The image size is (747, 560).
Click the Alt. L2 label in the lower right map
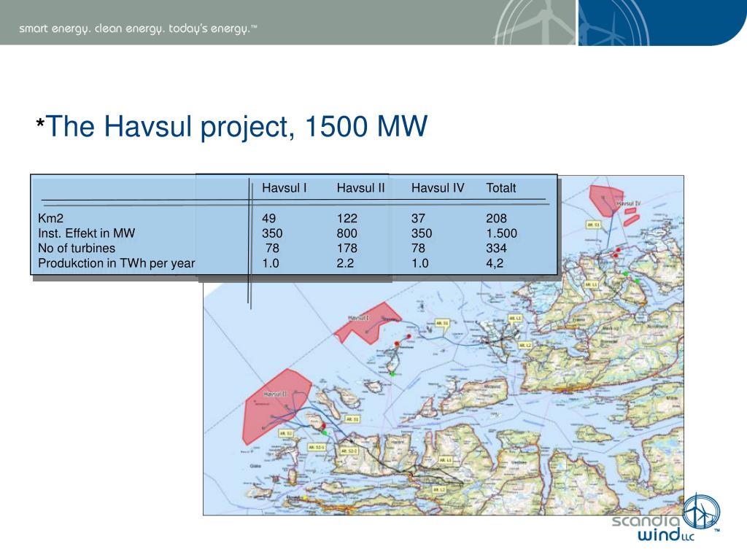438,489
